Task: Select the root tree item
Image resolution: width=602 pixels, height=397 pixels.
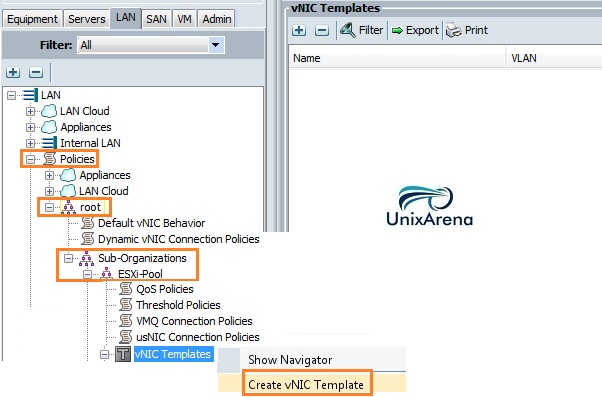Action: [90, 207]
